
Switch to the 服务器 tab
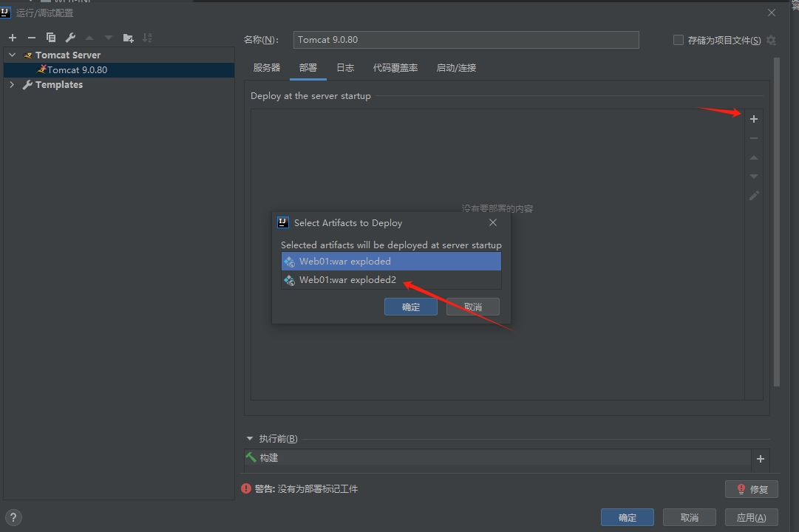tap(267, 68)
